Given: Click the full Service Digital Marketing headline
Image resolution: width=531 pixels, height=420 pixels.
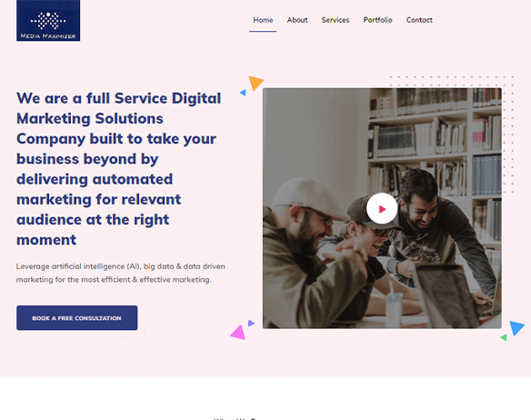Looking at the screenshot, I should tap(119, 169).
